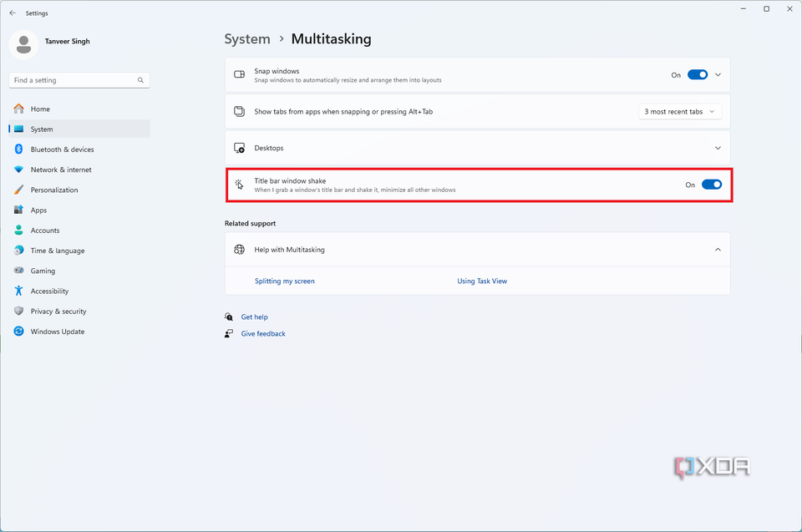Open the Gaming controller icon
This screenshot has height=532, width=802.
[18, 271]
